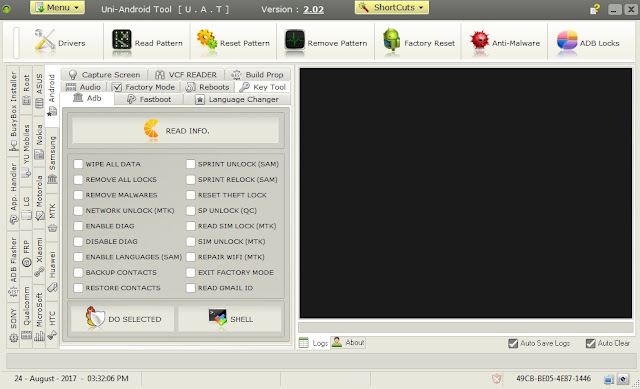This screenshot has width=640, height=389.
Task: Toggle Auto Save Logs checkbox
Action: 513,343
